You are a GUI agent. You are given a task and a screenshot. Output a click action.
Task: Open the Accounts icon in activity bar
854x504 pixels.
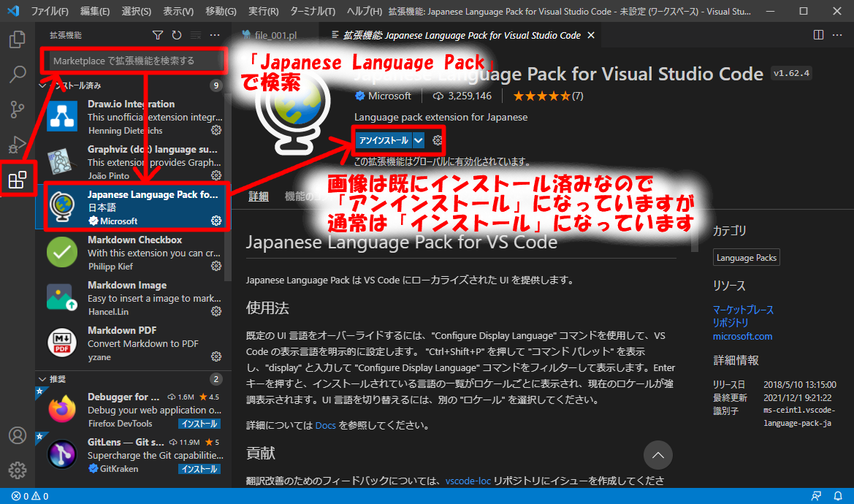pyautogui.click(x=18, y=435)
